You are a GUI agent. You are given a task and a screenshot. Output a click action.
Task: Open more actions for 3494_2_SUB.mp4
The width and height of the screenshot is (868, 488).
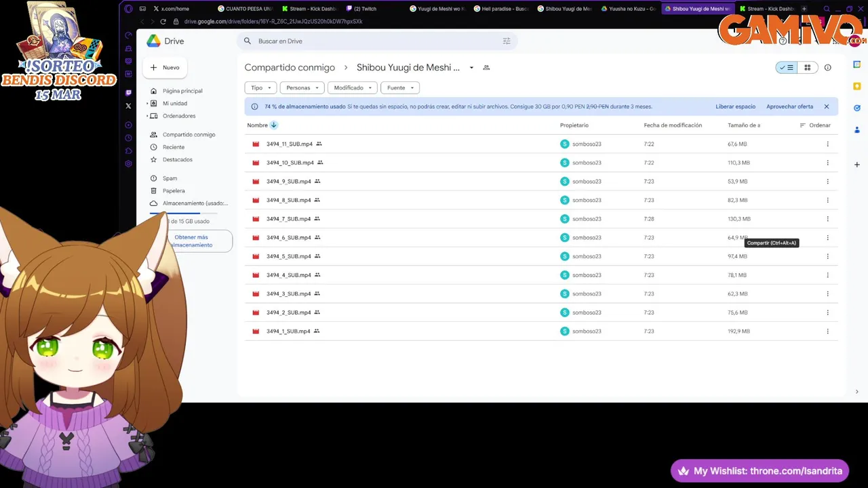827,312
